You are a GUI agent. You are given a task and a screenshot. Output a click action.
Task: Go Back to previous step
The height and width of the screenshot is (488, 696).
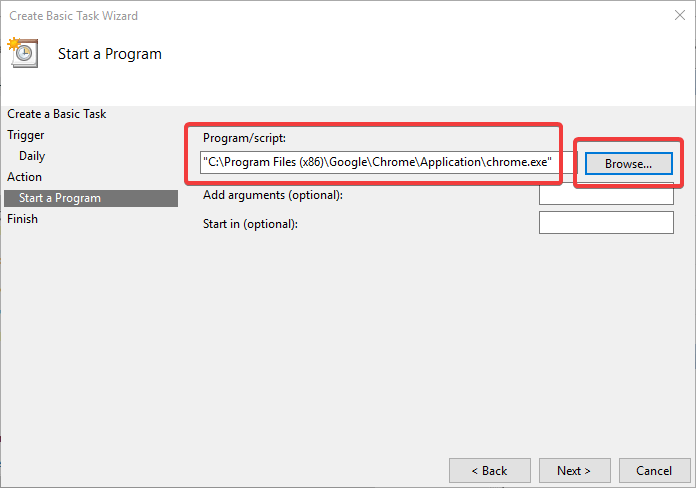(490, 470)
